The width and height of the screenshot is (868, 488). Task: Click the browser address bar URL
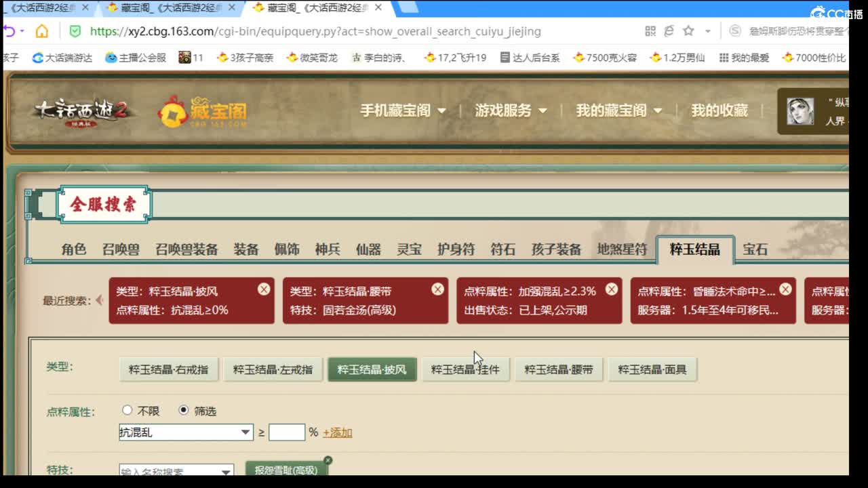click(x=315, y=31)
